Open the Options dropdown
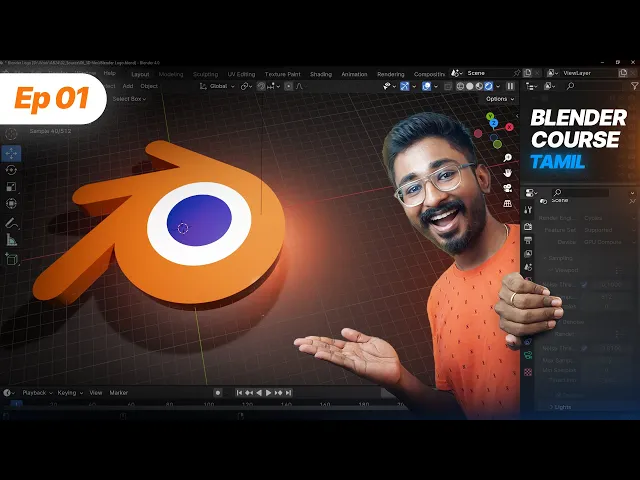The width and height of the screenshot is (640, 480). 500,99
